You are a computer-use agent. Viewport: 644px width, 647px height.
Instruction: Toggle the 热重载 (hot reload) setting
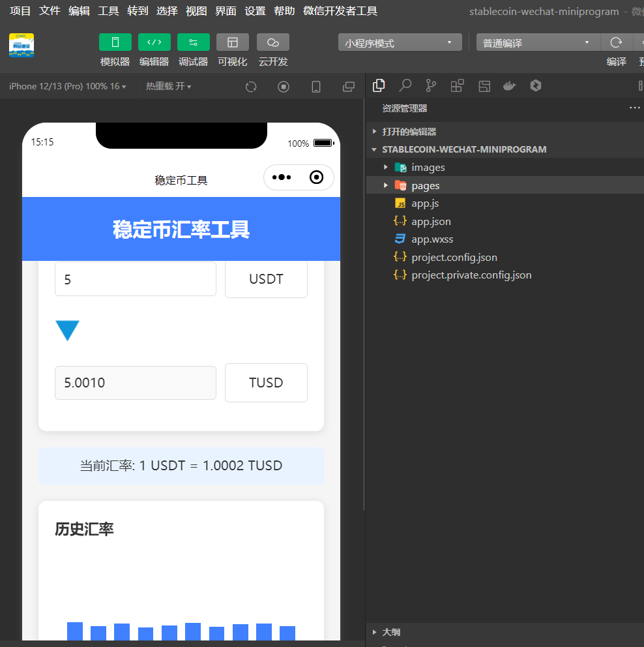pos(168,86)
